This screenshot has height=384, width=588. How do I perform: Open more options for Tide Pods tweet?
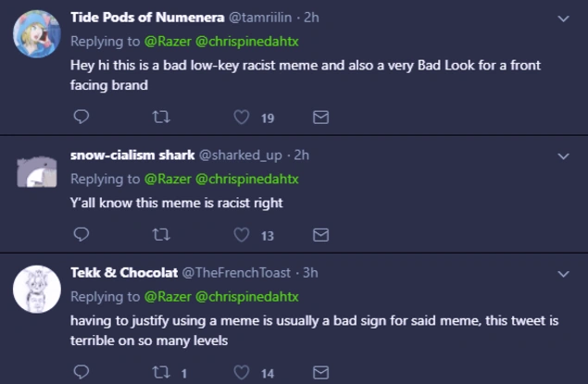564,19
